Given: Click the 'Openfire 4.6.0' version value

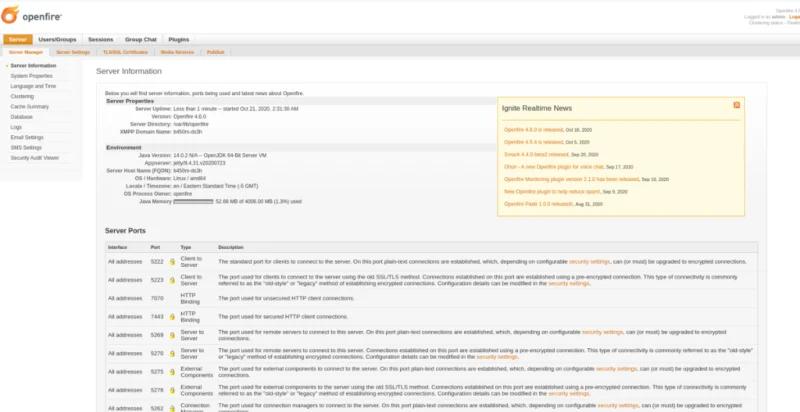Looking at the screenshot, I should (190, 117).
